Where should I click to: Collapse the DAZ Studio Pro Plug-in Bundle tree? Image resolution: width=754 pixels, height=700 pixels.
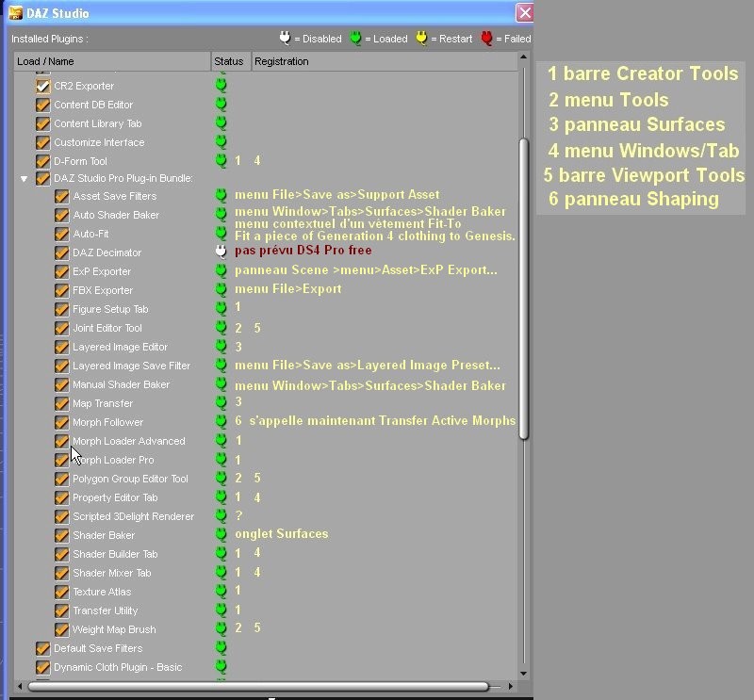[x=25, y=179]
